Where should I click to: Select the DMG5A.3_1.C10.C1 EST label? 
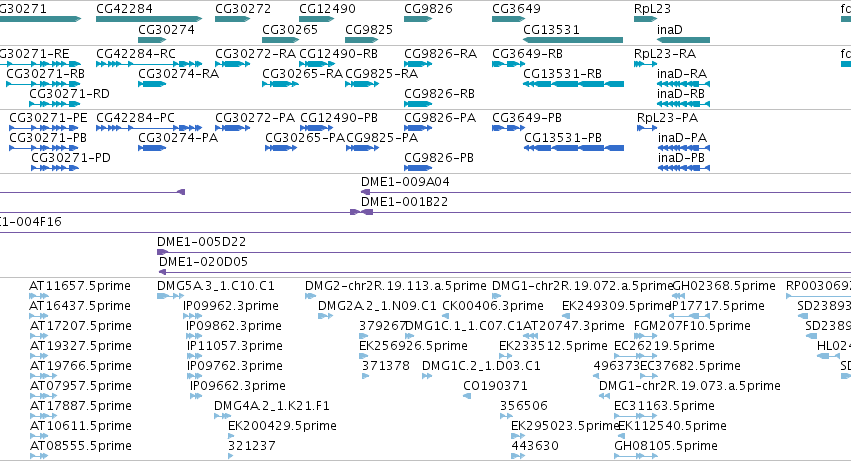[215, 286]
